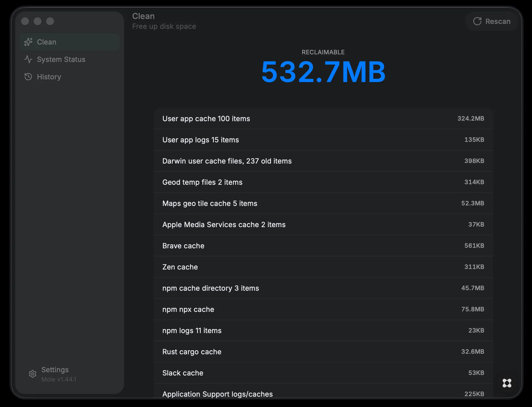Click the 75.8MB size value
The width and height of the screenshot is (532, 407).
point(472,309)
